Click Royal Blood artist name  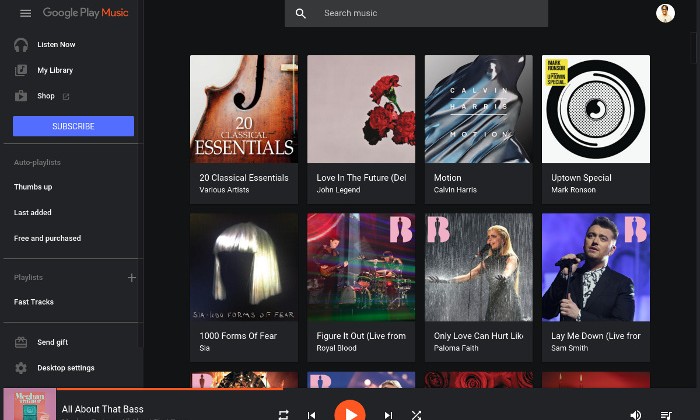pos(336,348)
